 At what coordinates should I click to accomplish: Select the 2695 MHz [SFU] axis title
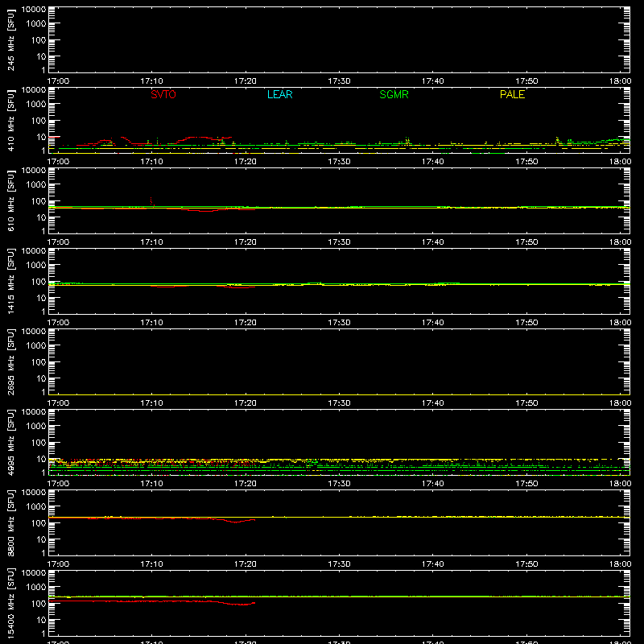click(x=10, y=361)
